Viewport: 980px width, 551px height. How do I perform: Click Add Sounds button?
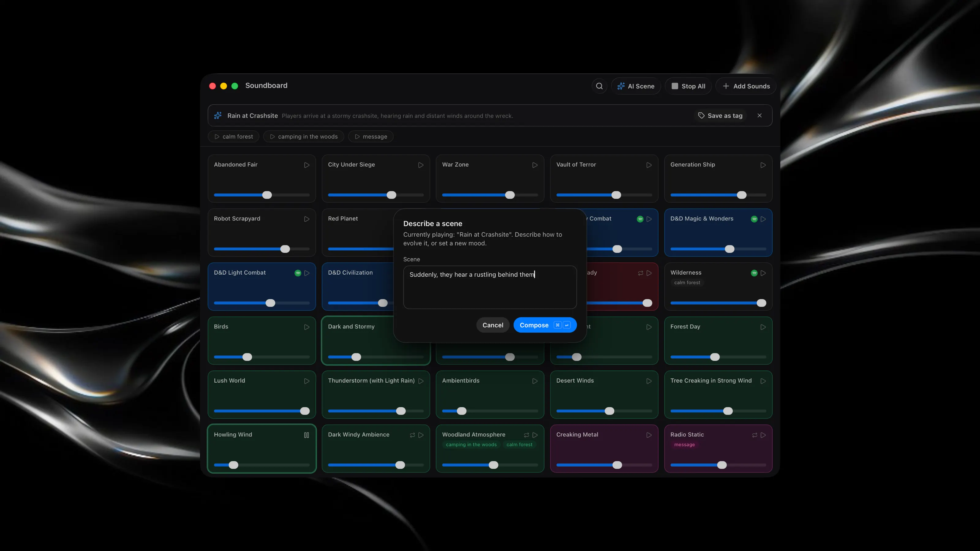(x=746, y=86)
